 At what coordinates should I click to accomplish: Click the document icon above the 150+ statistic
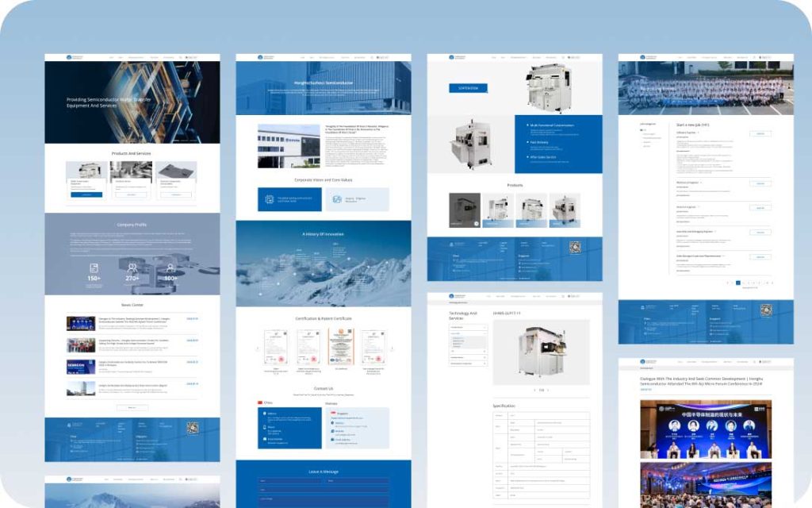(x=94, y=268)
